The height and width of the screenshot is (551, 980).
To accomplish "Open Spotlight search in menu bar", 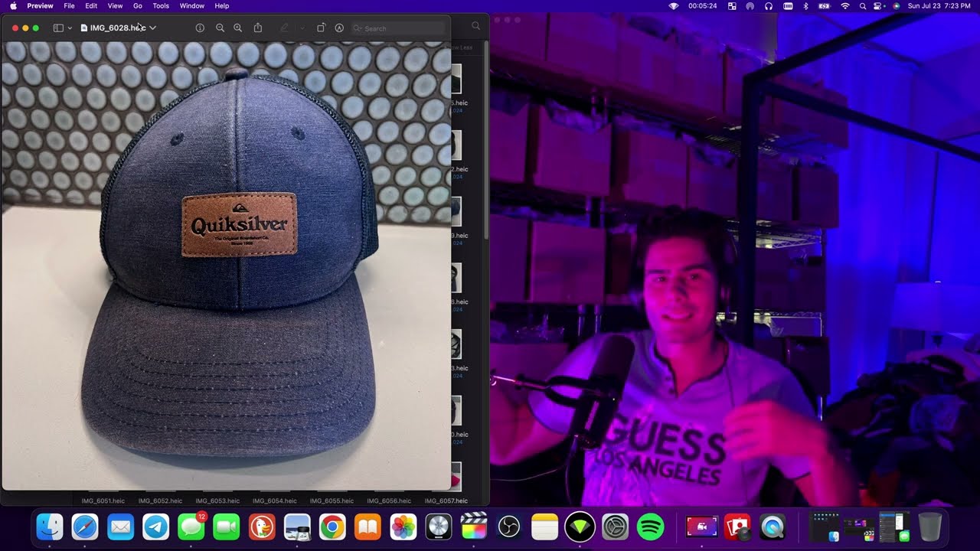I will click(863, 6).
